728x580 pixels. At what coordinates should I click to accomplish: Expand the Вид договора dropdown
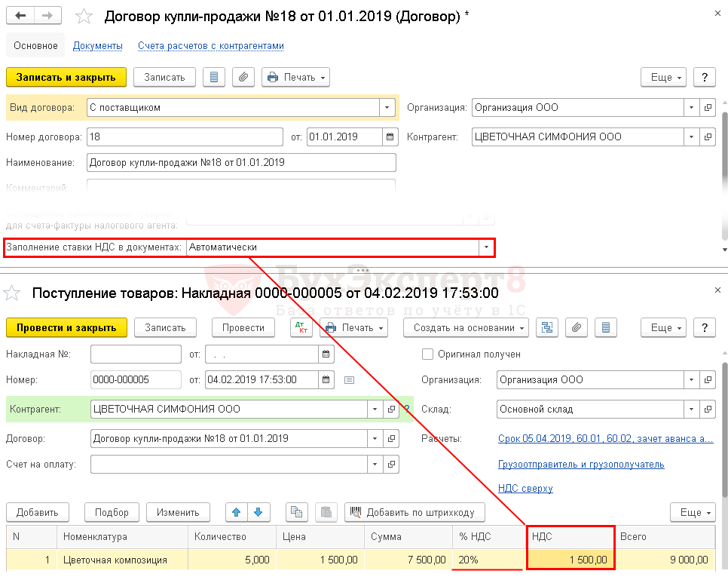[x=387, y=108]
